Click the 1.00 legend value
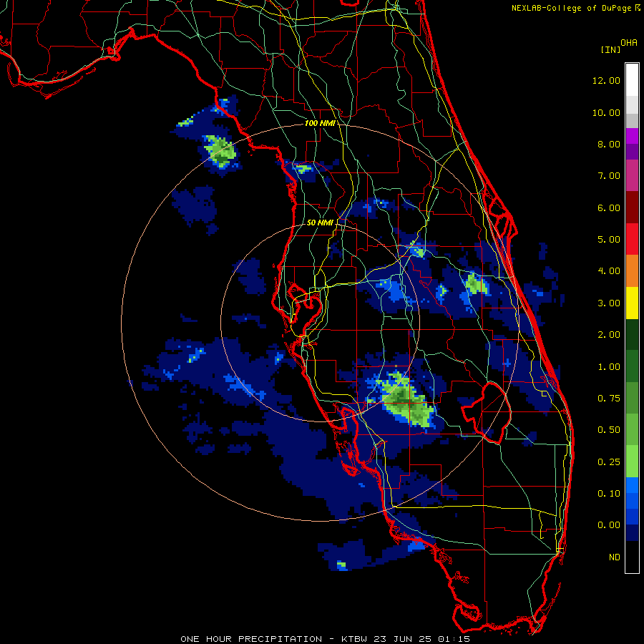Image resolution: width=644 pixels, height=644 pixels. click(609, 367)
